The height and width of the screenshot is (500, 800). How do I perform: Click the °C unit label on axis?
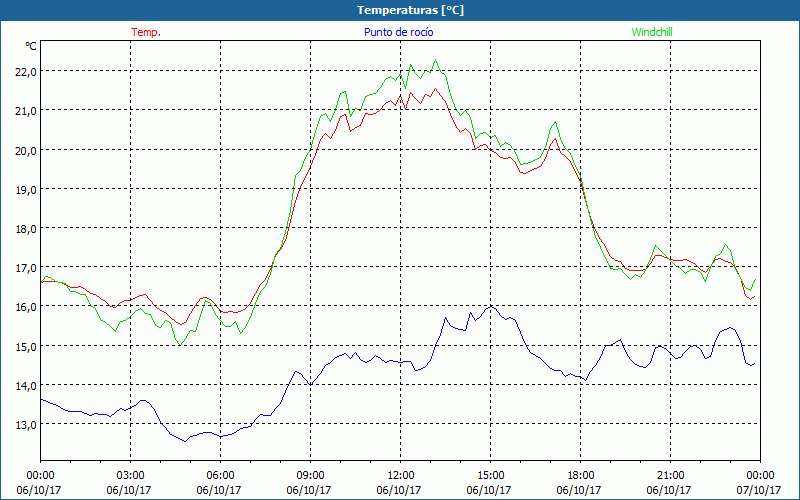[x=31, y=46]
